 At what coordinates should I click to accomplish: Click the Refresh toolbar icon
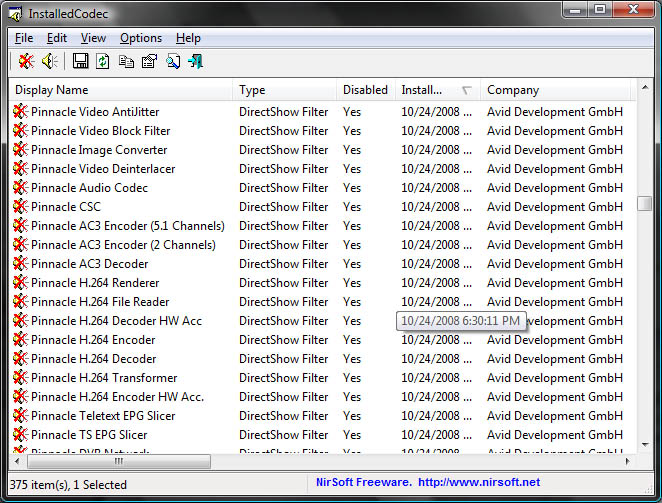coord(103,62)
